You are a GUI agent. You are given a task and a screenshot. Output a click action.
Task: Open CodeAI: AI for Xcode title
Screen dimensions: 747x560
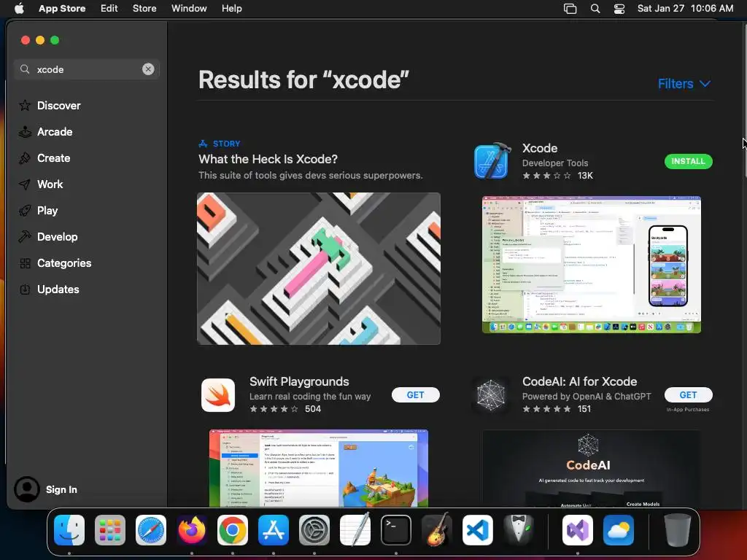579,381
